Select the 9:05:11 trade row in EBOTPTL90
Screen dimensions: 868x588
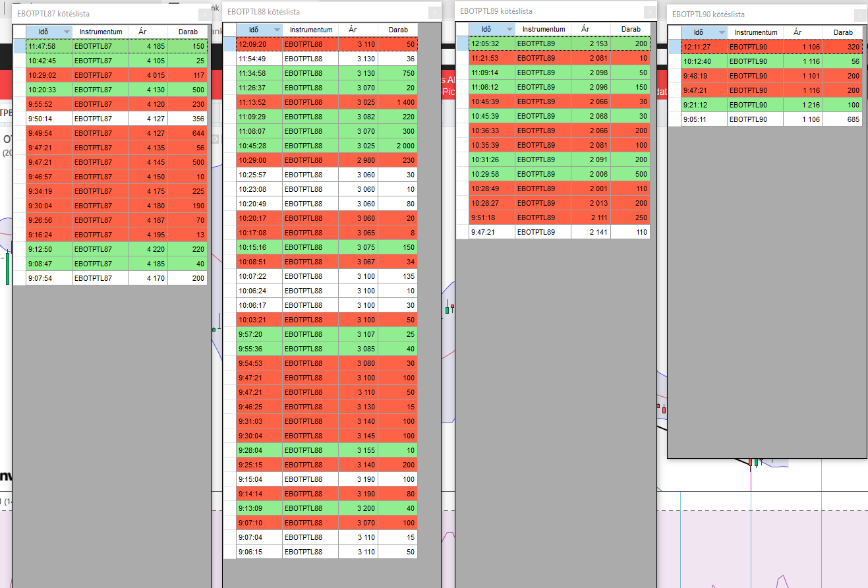coord(771,119)
